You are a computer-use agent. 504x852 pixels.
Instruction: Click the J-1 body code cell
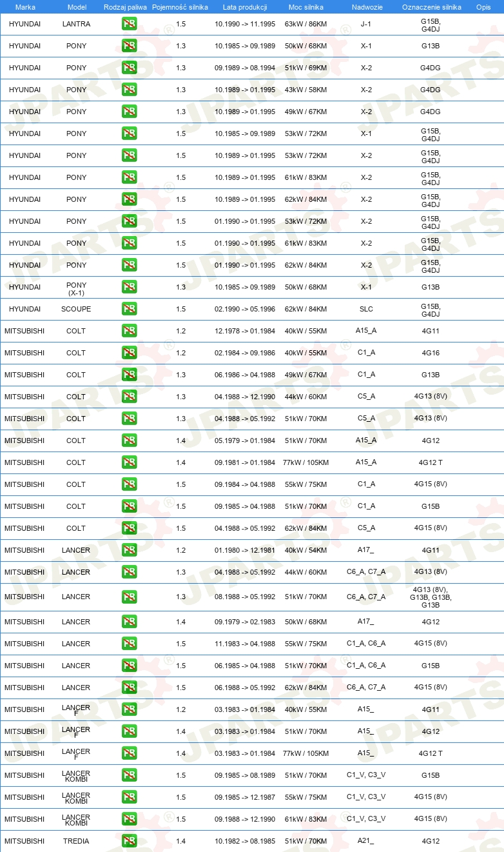pos(366,24)
